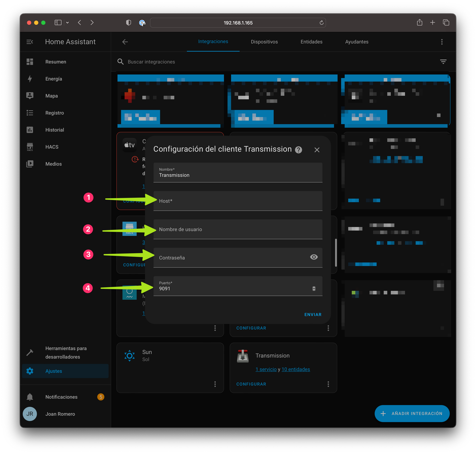This screenshot has height=454, width=476.
Task: Collapse the Home Assistant sidebar menu icon
Action: pos(30,42)
